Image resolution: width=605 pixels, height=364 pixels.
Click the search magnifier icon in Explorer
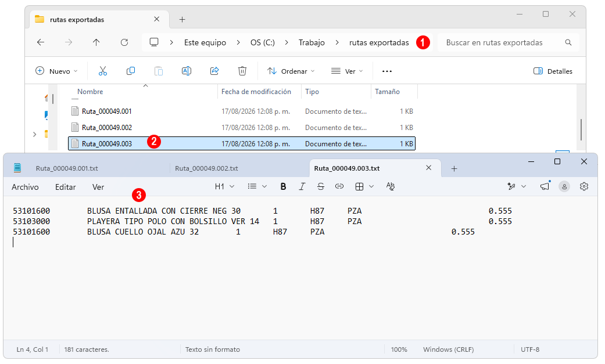pos(568,42)
